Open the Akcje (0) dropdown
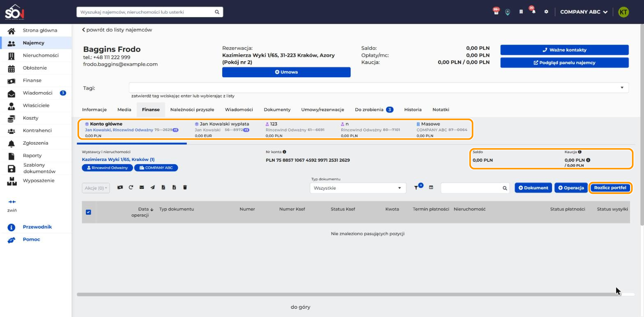 (96, 188)
